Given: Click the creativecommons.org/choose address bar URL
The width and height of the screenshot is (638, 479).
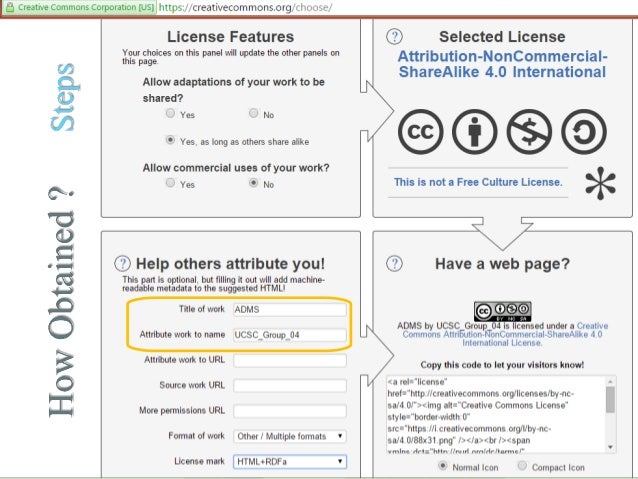Looking at the screenshot, I should (245, 7).
